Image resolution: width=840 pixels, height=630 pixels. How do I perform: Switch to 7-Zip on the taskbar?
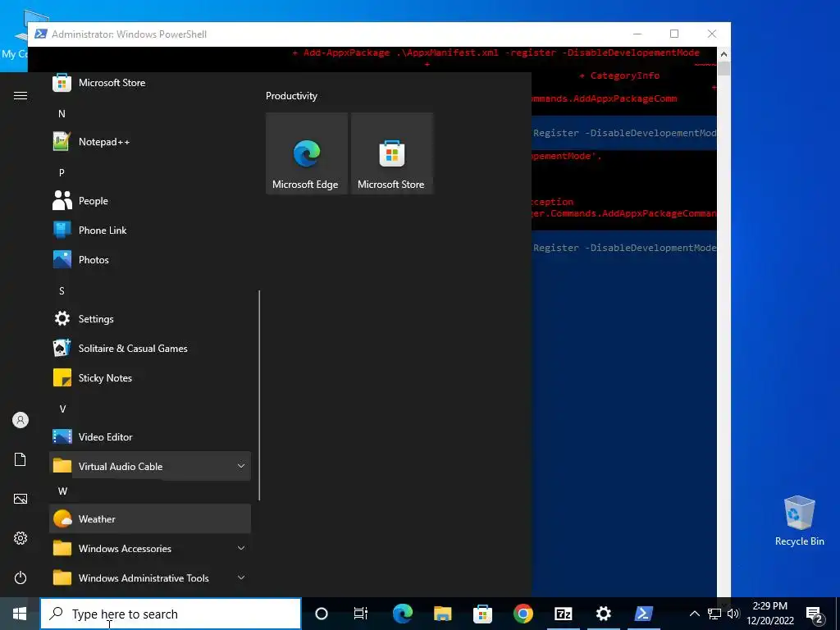coord(563,614)
